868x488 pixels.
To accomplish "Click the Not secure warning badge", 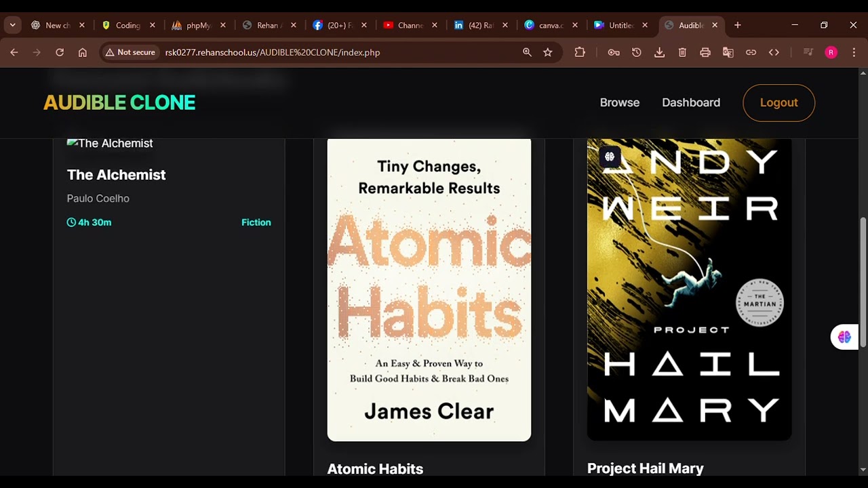I will coord(130,52).
